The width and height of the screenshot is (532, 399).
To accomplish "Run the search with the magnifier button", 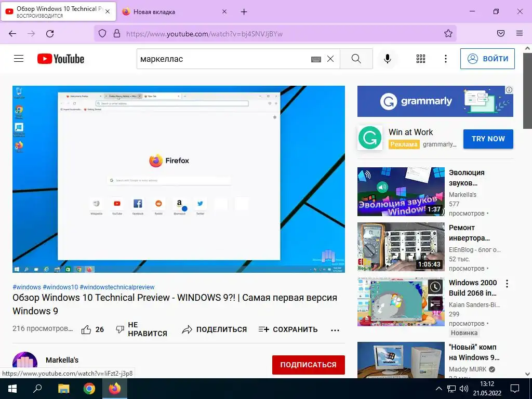I will point(356,59).
